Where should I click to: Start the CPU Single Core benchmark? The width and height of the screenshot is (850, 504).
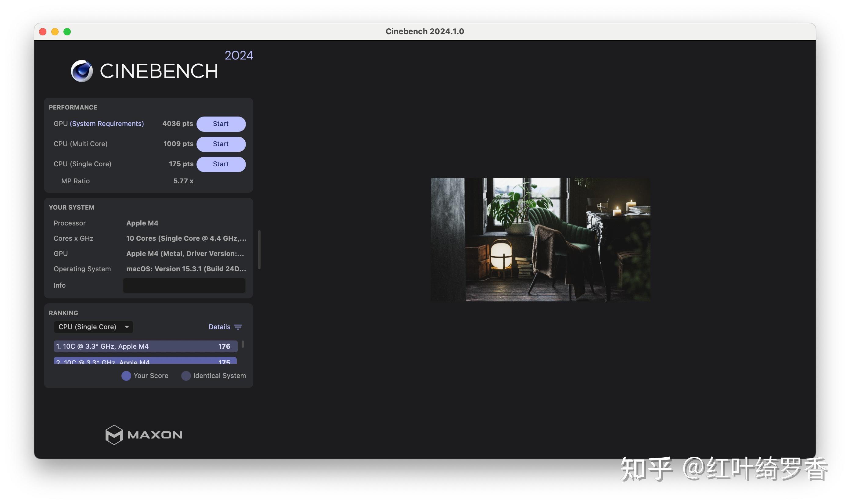(221, 164)
